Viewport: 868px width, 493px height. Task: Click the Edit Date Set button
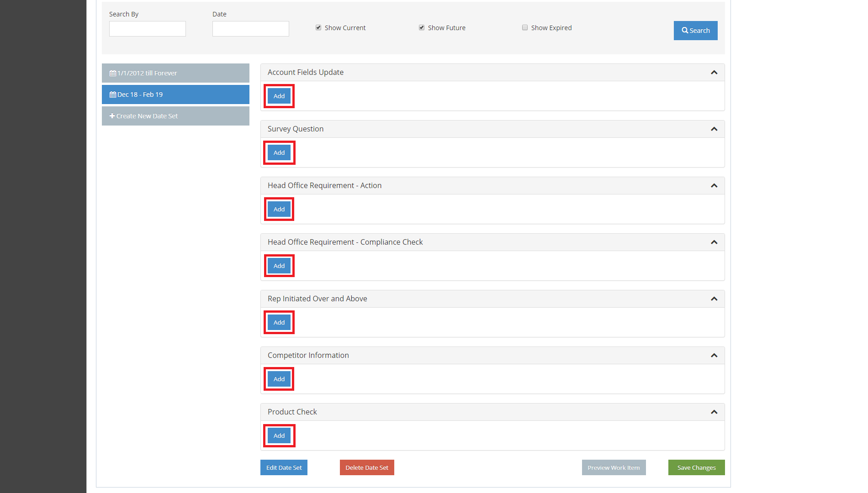(284, 467)
